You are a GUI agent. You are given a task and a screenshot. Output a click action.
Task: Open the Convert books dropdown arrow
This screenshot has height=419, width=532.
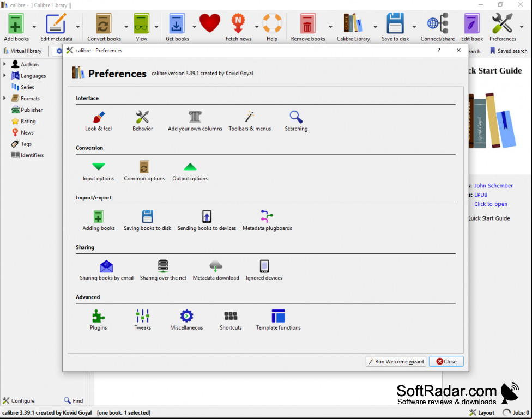click(126, 27)
